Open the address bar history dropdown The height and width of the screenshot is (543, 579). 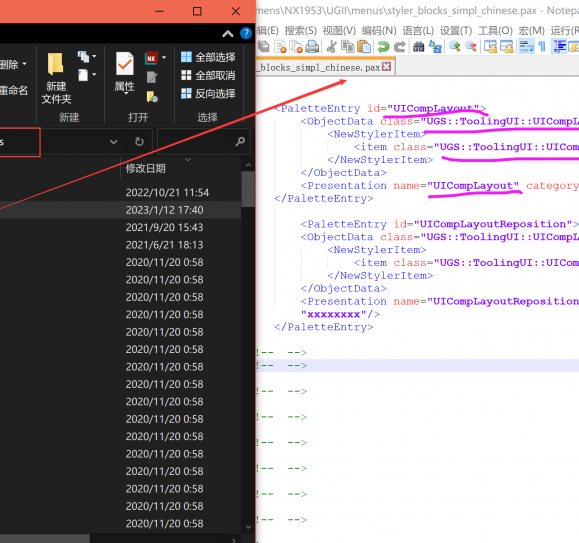[x=114, y=142]
